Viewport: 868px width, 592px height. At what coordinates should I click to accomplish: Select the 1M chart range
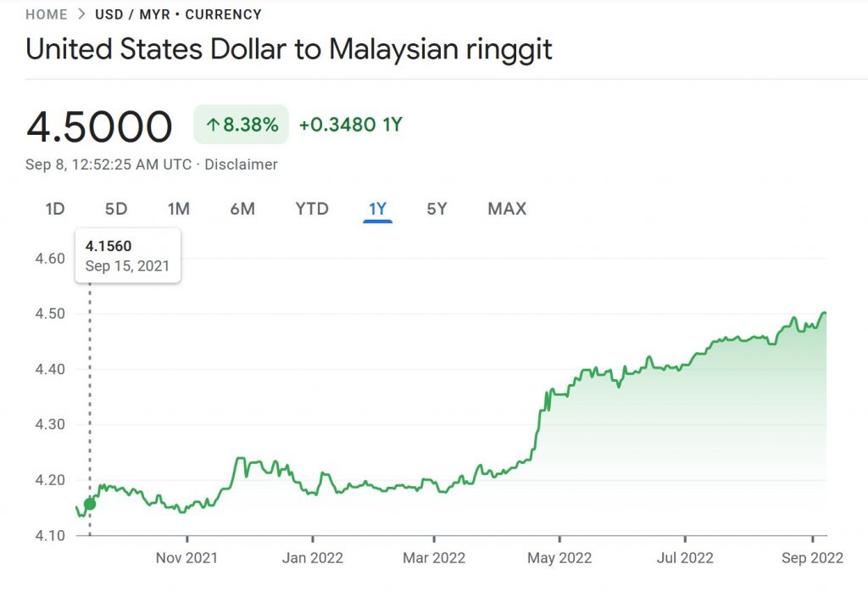click(178, 209)
